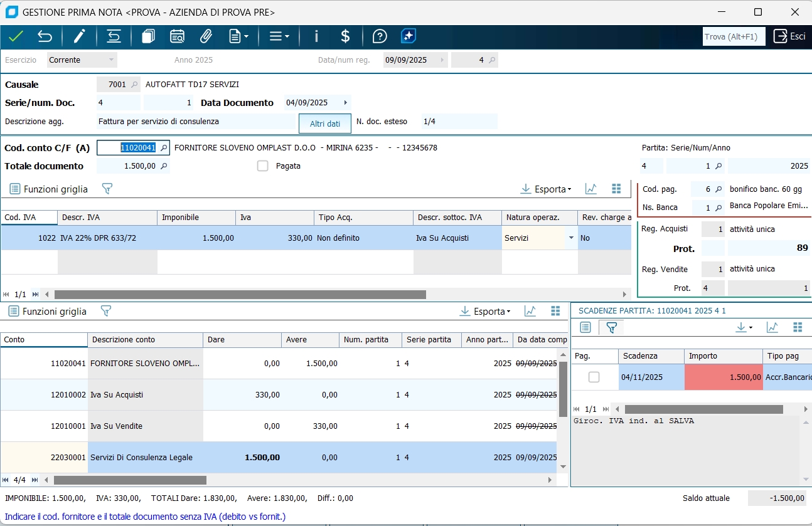Click the filter icon in IVA grid
The width and height of the screenshot is (812, 526).
107,189
